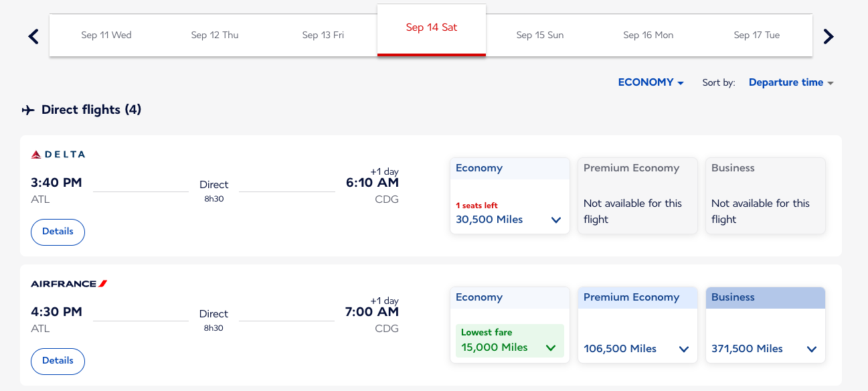
Task: Switch to Sep 17 Tue departure date
Action: 756,34
